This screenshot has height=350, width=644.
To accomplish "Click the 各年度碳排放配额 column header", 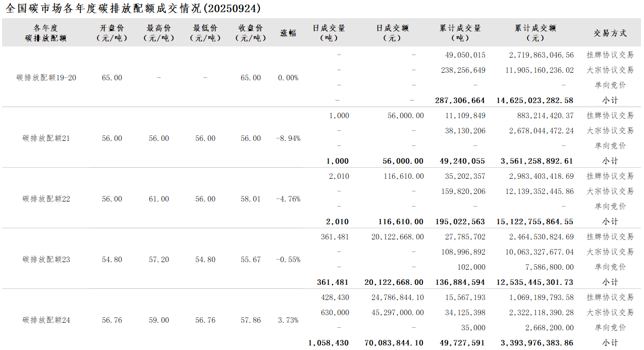I will pos(46,33).
